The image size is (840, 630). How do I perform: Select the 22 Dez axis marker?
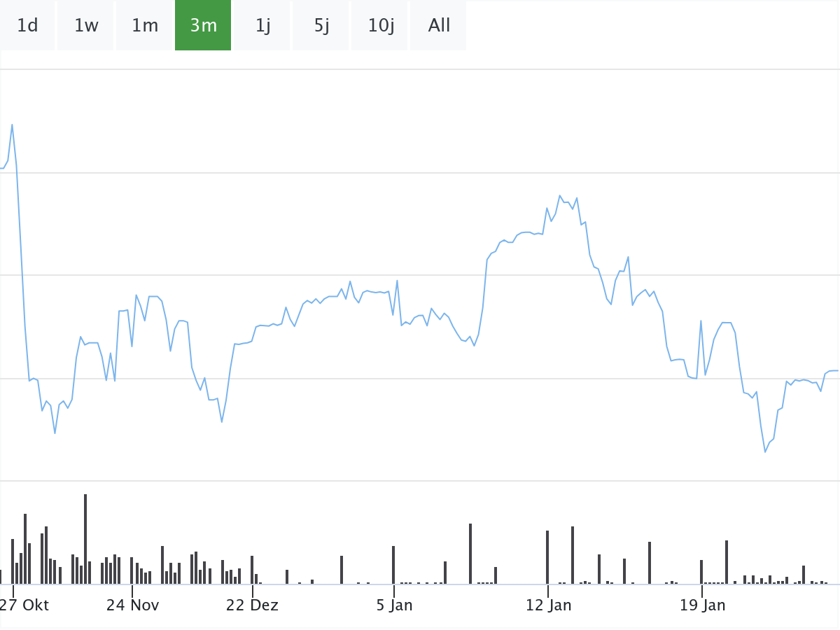click(252, 605)
